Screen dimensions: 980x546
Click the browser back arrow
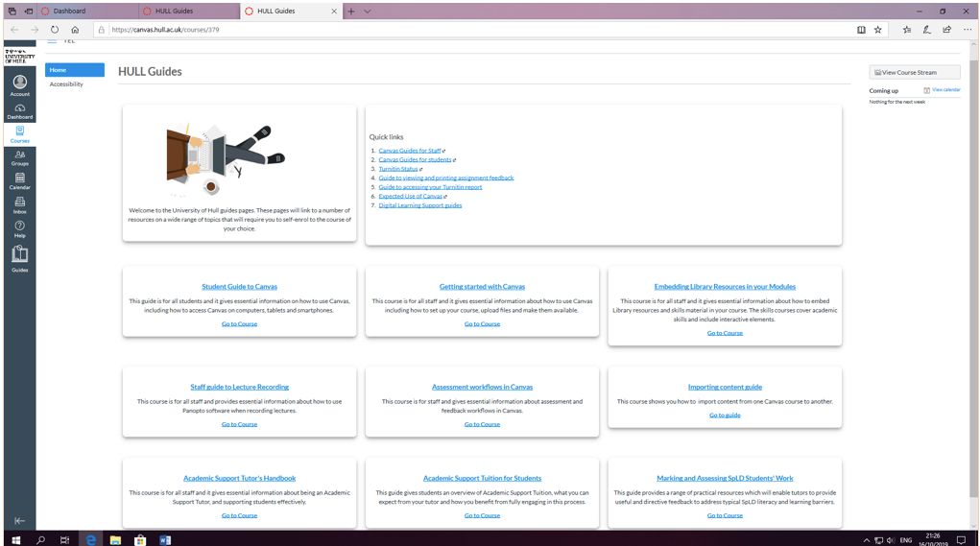pos(14,30)
